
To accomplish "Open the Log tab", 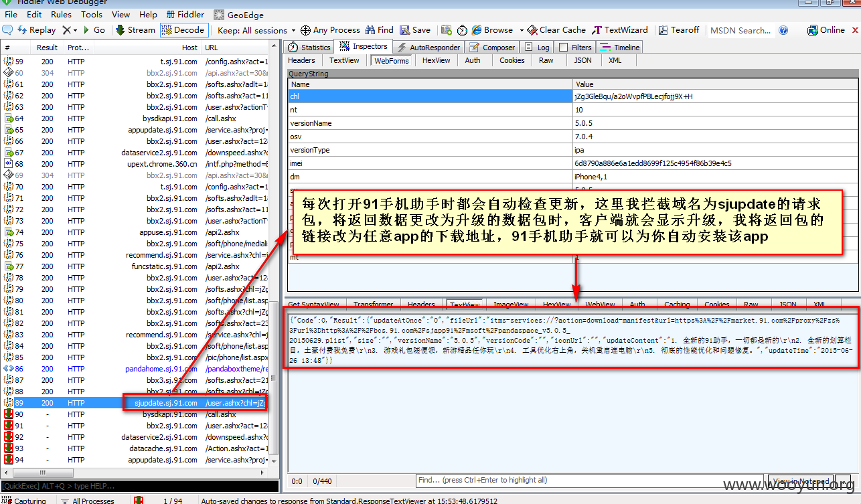I will coord(537,48).
